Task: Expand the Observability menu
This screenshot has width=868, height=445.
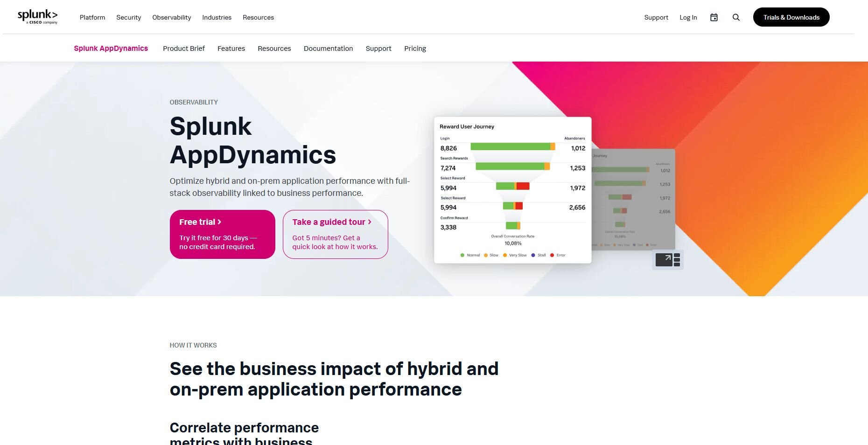Action: tap(171, 17)
